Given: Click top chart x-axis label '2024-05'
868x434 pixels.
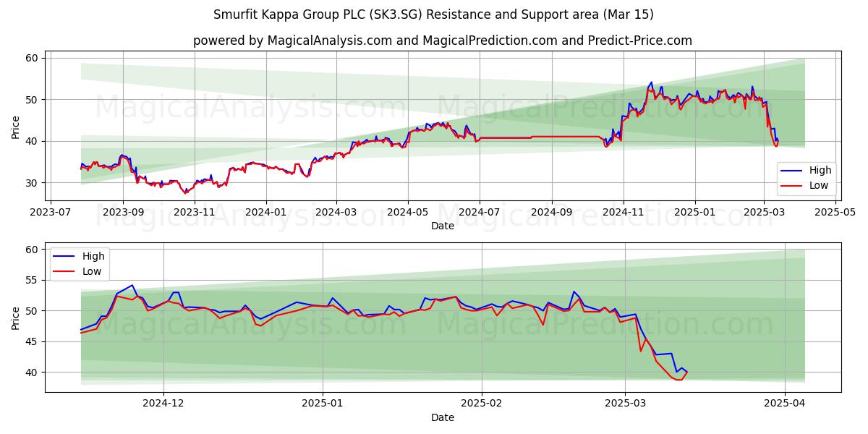Looking at the screenshot, I should pyautogui.click(x=407, y=212).
